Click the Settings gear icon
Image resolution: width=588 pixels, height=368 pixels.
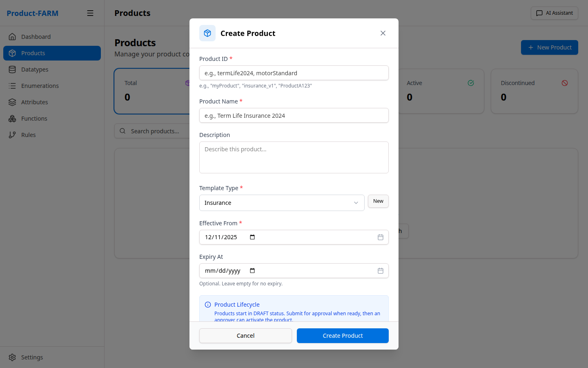pos(12,357)
